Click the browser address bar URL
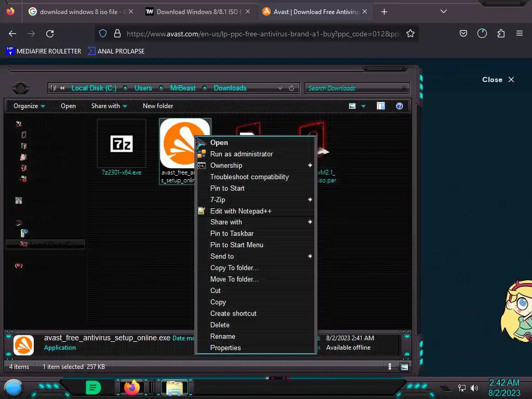Image resolution: width=532 pixels, height=399 pixels. click(263, 34)
